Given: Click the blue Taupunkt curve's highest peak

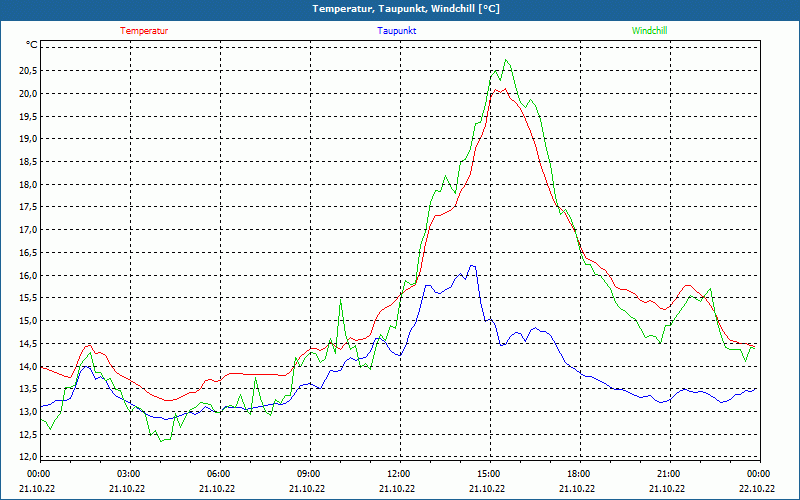Looking at the screenshot, I should pos(471,265).
